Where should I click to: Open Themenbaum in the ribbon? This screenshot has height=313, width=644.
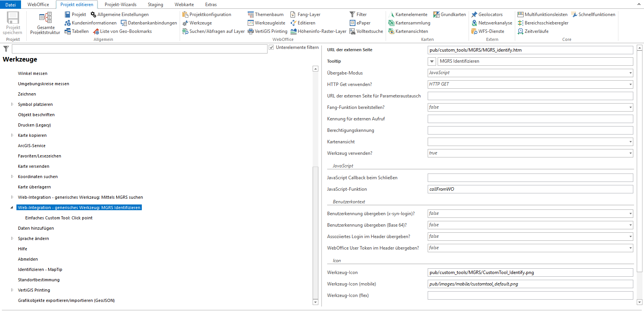pyautogui.click(x=266, y=15)
